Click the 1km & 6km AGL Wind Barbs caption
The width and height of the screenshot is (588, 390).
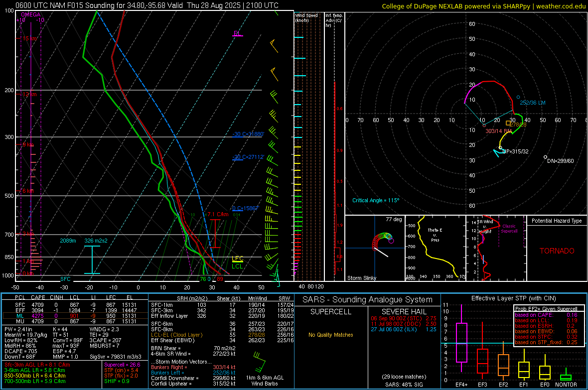[265, 381]
